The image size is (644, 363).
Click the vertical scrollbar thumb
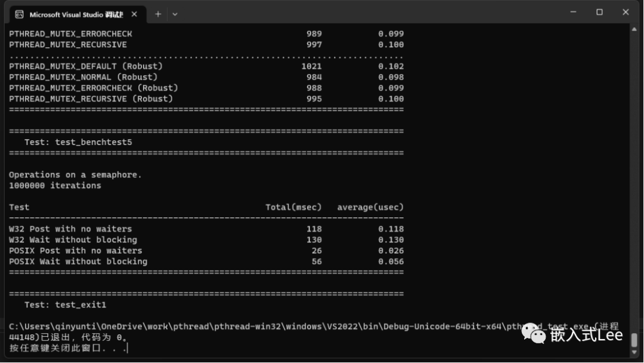(634, 340)
